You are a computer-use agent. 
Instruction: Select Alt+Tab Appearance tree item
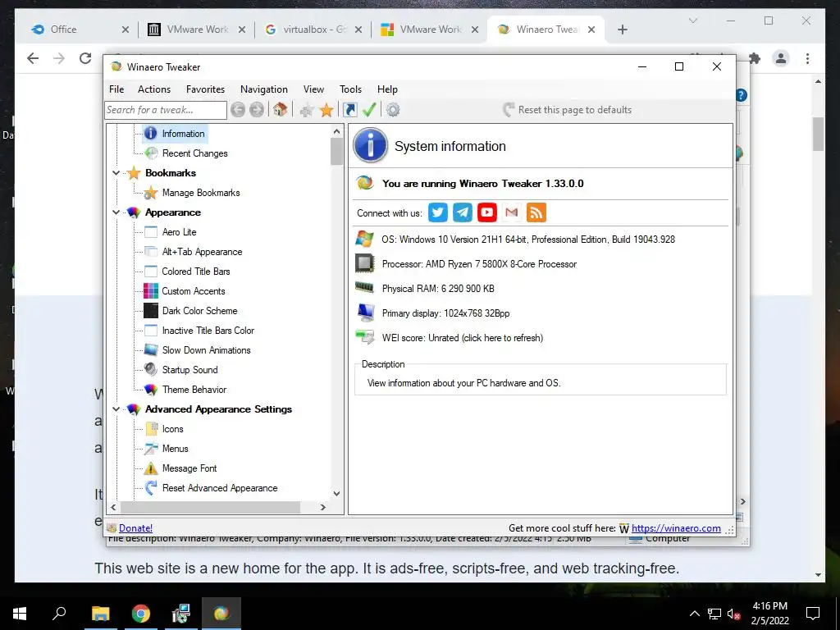202,252
